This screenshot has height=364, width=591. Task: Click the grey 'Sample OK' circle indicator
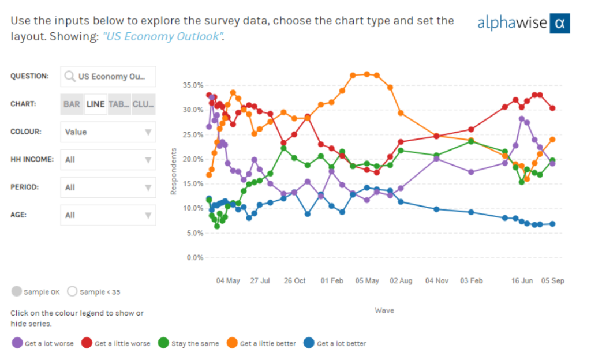(16, 291)
